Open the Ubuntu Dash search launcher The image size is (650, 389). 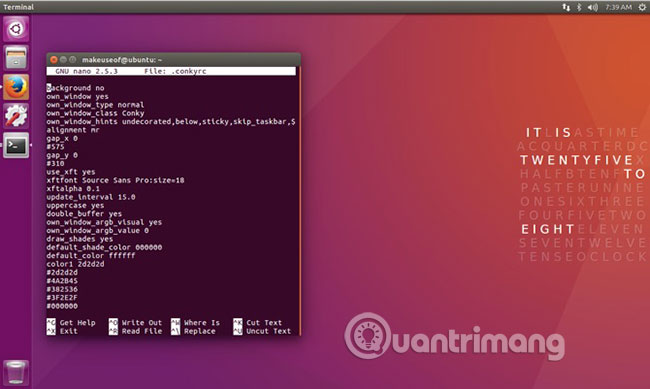tap(16, 29)
